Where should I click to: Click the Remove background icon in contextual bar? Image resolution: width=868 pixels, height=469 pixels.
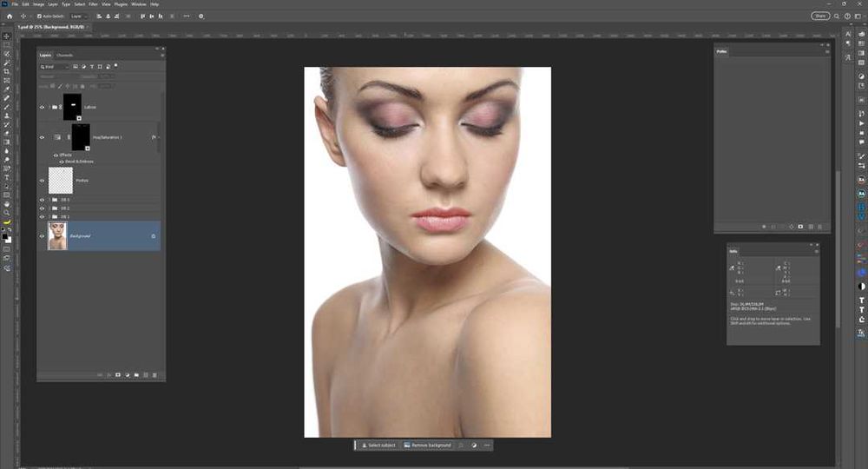(407, 446)
